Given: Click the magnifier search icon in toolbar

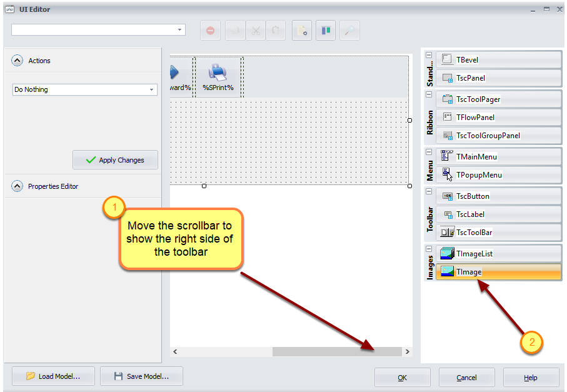Looking at the screenshot, I should [349, 30].
